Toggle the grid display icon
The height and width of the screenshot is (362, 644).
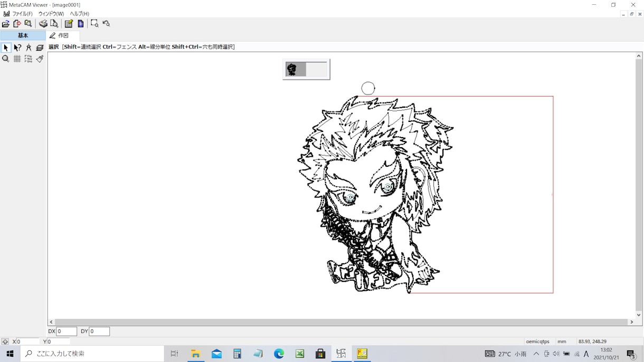coord(17,59)
